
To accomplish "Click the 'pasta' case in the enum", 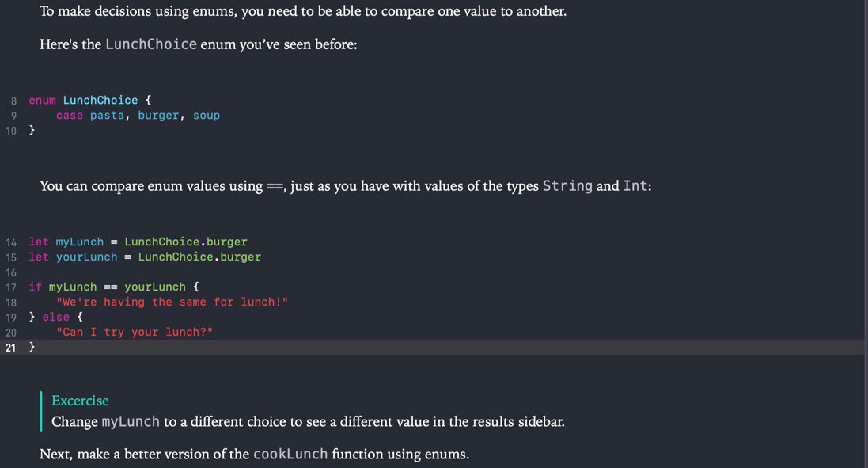I will pyautogui.click(x=107, y=116).
